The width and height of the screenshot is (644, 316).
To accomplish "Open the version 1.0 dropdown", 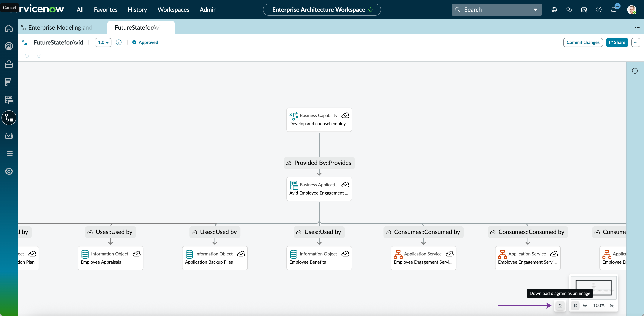I will coord(103,42).
